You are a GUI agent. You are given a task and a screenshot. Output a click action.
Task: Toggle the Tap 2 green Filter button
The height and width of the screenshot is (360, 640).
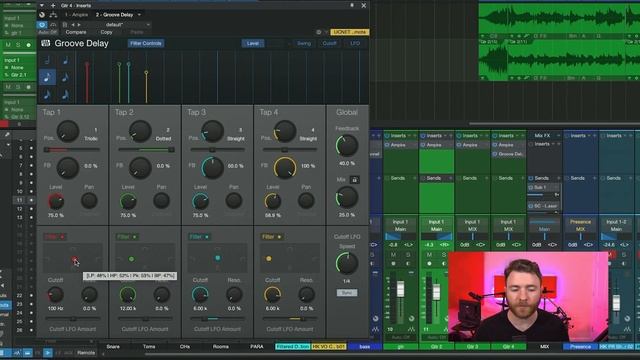click(x=127, y=237)
